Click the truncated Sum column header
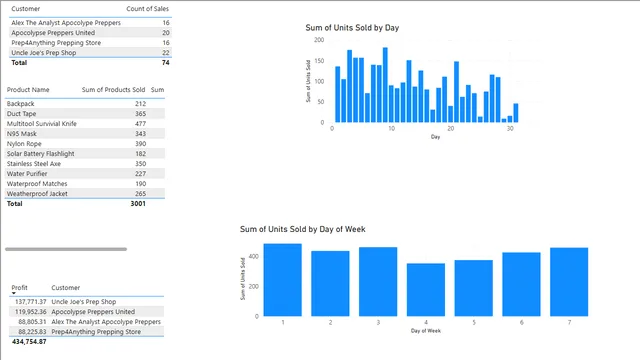Image resolution: width=640 pixels, height=360 pixels. coord(158,90)
